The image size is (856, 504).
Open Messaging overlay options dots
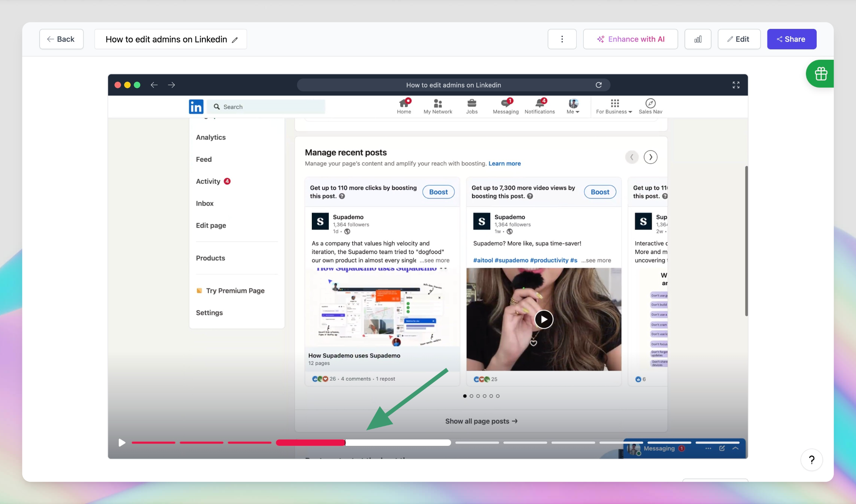tap(708, 449)
